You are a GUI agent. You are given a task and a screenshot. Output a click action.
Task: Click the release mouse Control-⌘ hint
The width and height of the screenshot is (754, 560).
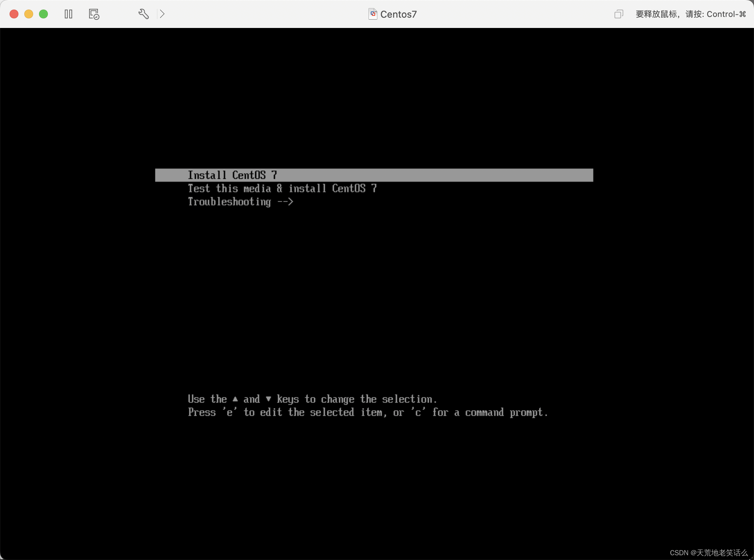tap(690, 14)
